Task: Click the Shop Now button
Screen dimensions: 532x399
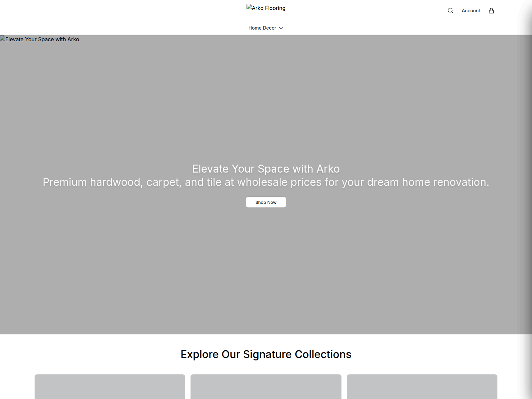Action: [266, 202]
